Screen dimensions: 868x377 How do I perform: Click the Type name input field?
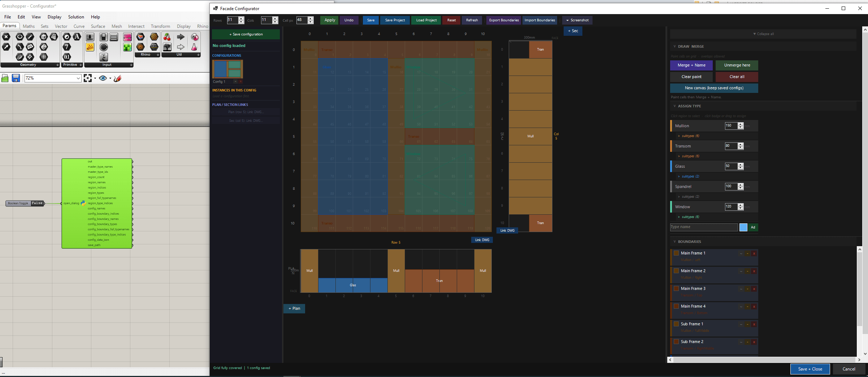[704, 227]
